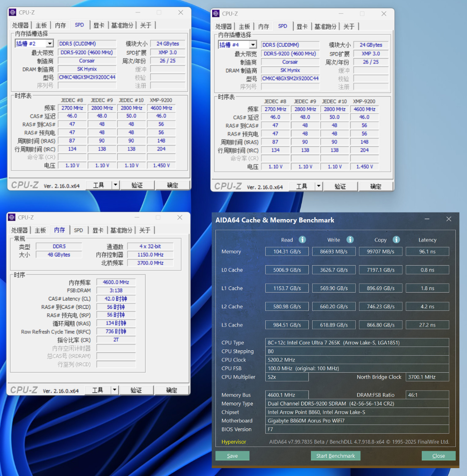Image resolution: width=467 pixels, height=476 pixels.
Task: Click 验证 button in slot #4 window
Action: (x=340, y=186)
